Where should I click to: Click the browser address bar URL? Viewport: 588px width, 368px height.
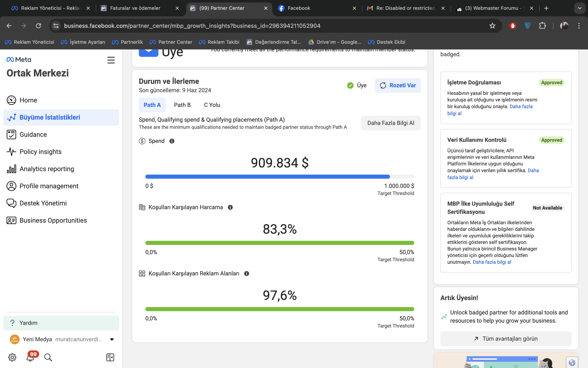(x=192, y=26)
